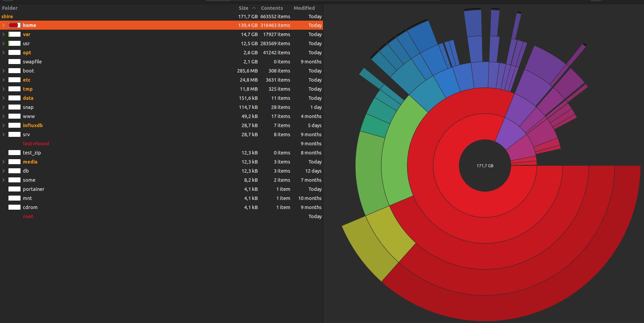644x323 pixels.
Task: Expand the influxdb folder
Action: pyautogui.click(x=4, y=125)
